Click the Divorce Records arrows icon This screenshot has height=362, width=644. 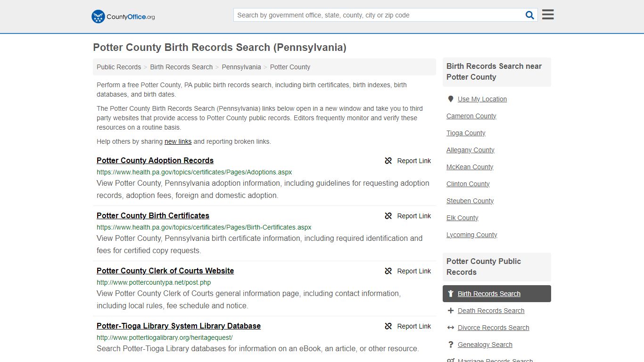451,328
